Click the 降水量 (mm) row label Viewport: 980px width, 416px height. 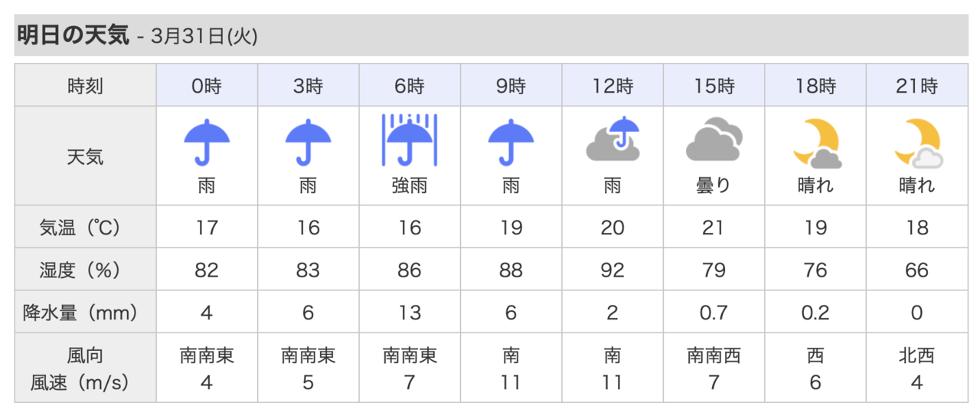85,313
